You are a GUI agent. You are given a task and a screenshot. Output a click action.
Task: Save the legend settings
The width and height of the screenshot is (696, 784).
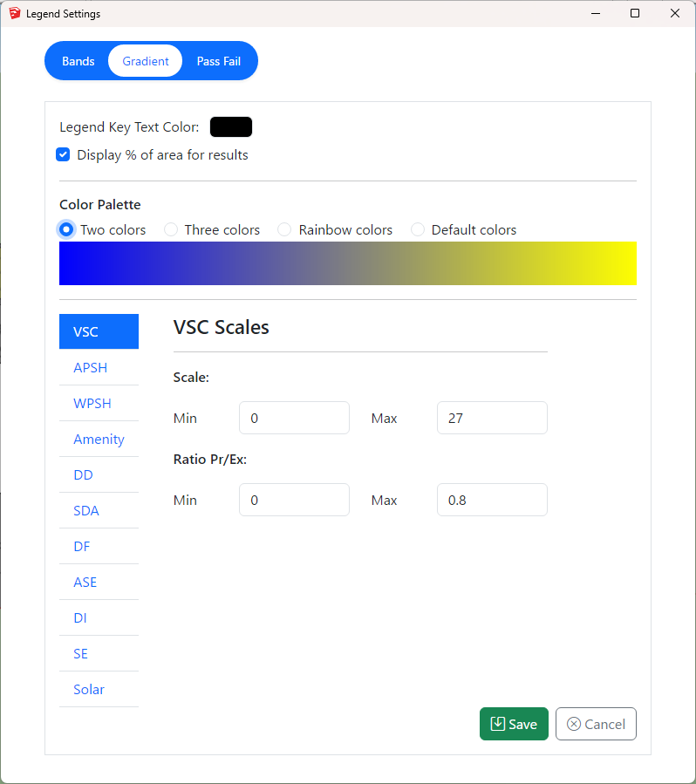click(x=514, y=724)
